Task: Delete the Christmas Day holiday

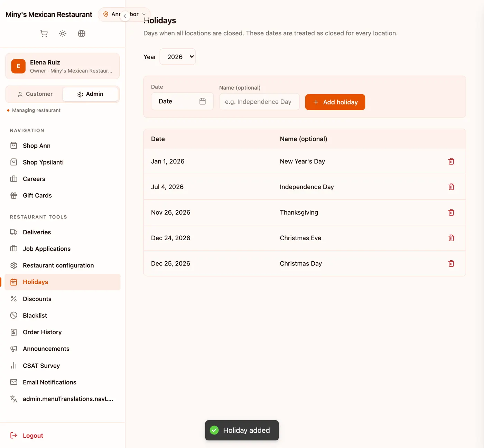Action: click(x=451, y=264)
